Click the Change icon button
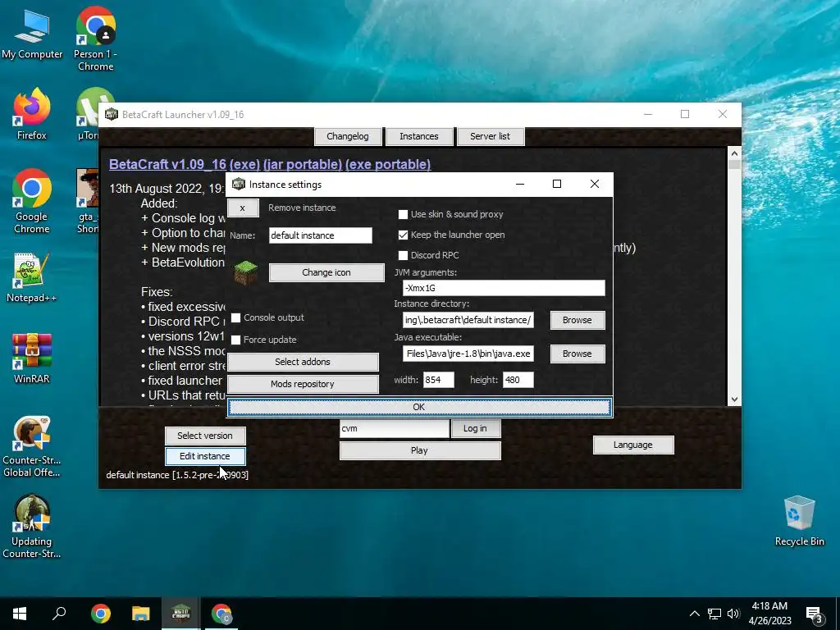840x630 pixels. pyautogui.click(x=326, y=272)
